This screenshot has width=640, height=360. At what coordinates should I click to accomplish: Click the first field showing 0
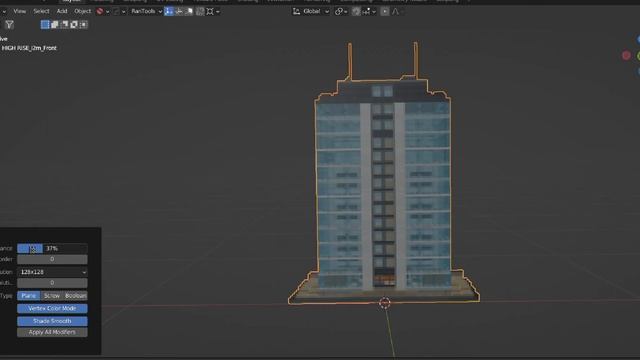(52, 259)
